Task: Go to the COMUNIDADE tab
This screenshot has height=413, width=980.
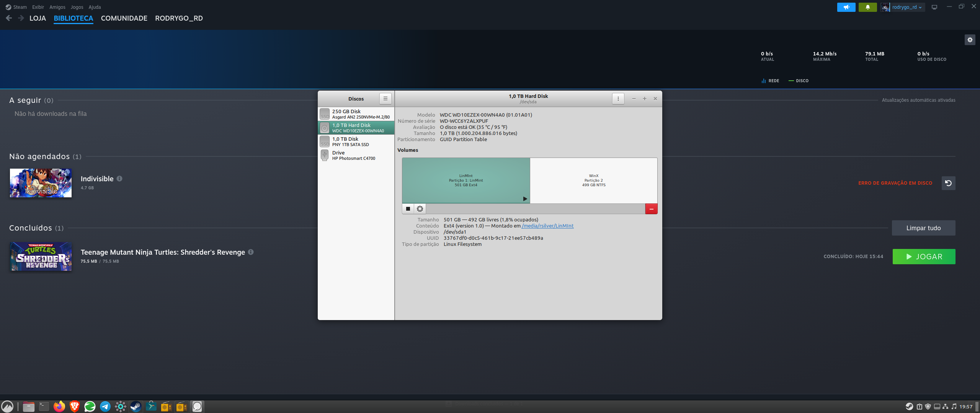Action: coord(124,18)
